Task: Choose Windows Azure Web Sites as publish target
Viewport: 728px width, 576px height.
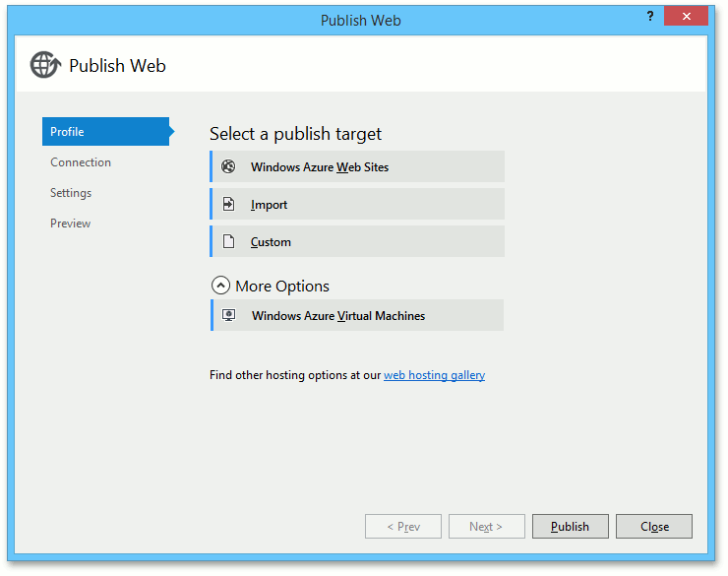Action: (320, 167)
